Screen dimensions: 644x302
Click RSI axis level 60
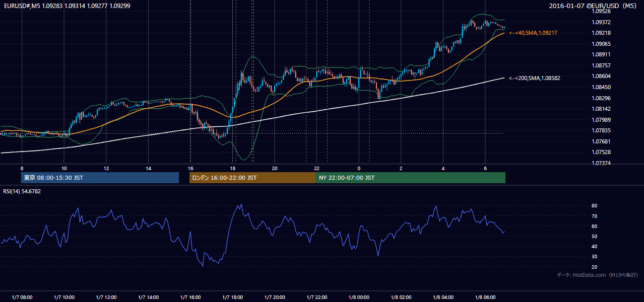595,226
